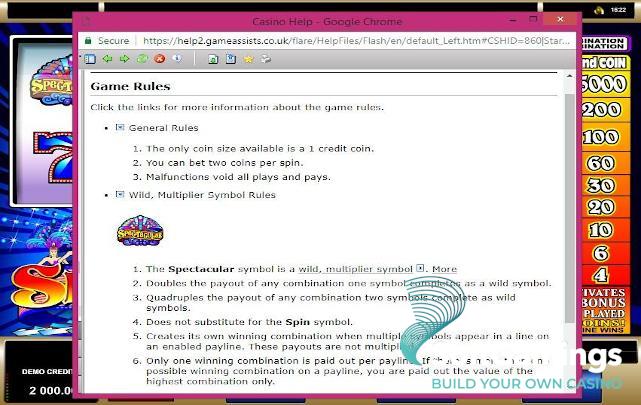This screenshot has width=641, height=405.
Task: Click the green page icon in toolbar
Action: point(213,59)
